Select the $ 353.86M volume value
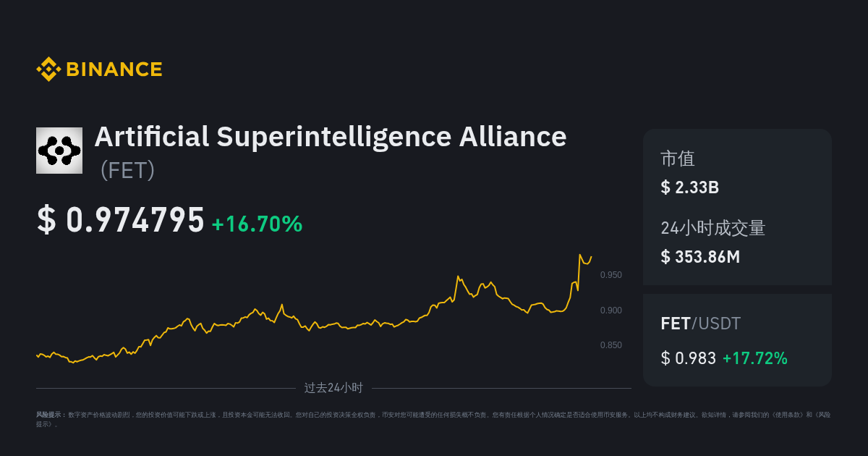The width and height of the screenshot is (868, 456). (701, 256)
